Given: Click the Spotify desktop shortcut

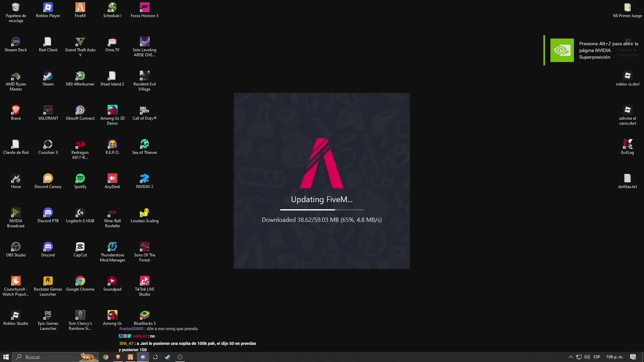Looking at the screenshot, I should coord(80,181).
